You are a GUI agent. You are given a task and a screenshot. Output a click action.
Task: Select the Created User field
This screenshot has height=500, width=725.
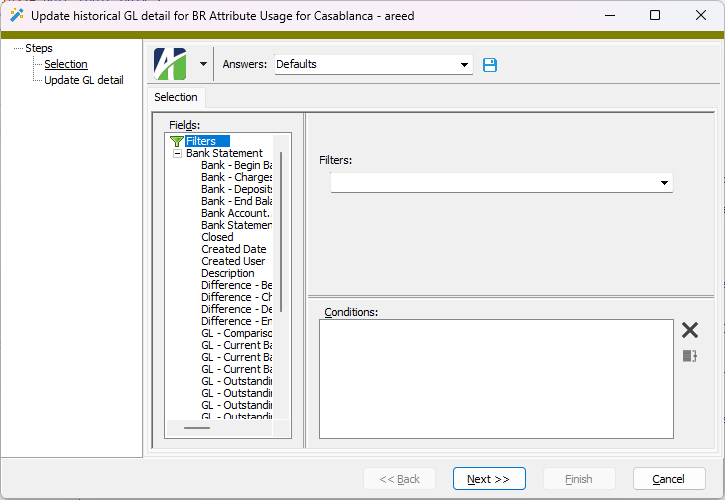(233, 261)
